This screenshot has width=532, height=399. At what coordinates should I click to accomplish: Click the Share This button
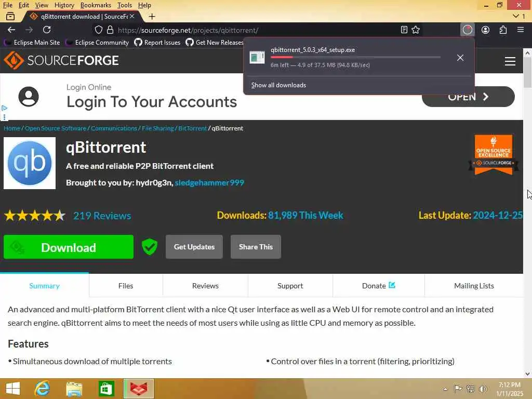pyautogui.click(x=256, y=247)
